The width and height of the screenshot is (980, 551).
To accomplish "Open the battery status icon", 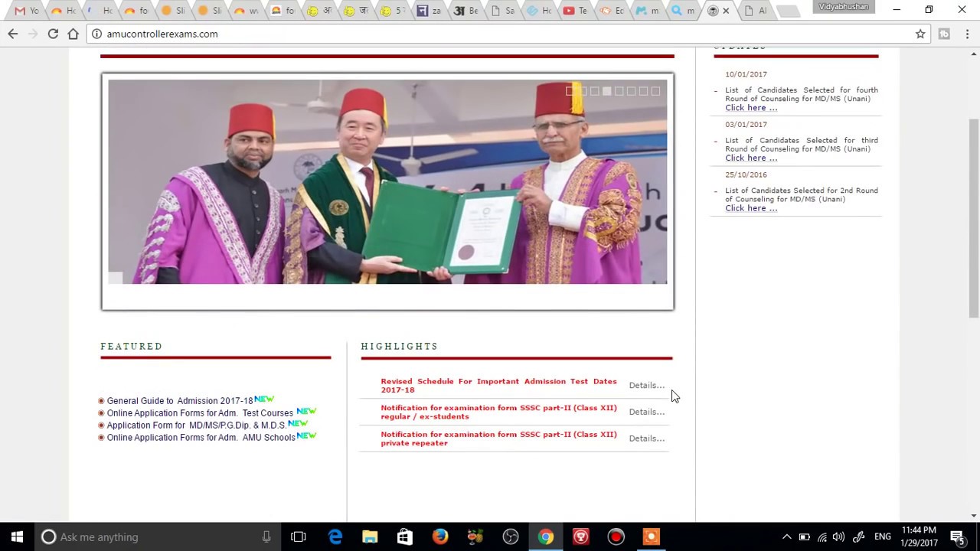I will tap(804, 536).
